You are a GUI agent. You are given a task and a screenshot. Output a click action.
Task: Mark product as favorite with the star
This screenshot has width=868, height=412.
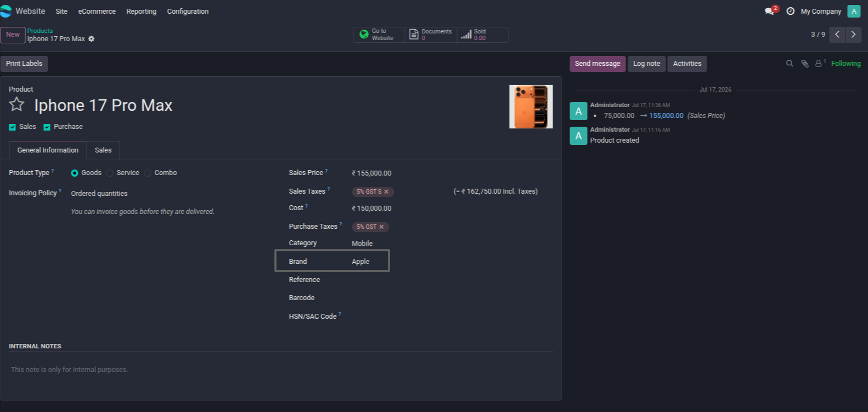tap(17, 104)
